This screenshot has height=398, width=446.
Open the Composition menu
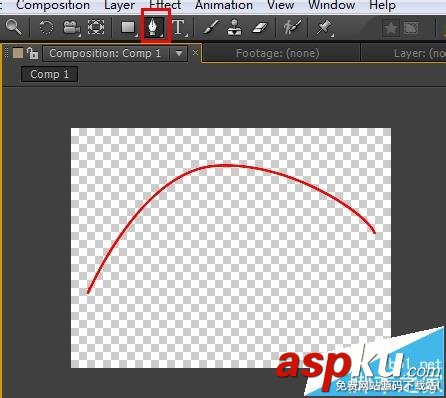coord(53,5)
